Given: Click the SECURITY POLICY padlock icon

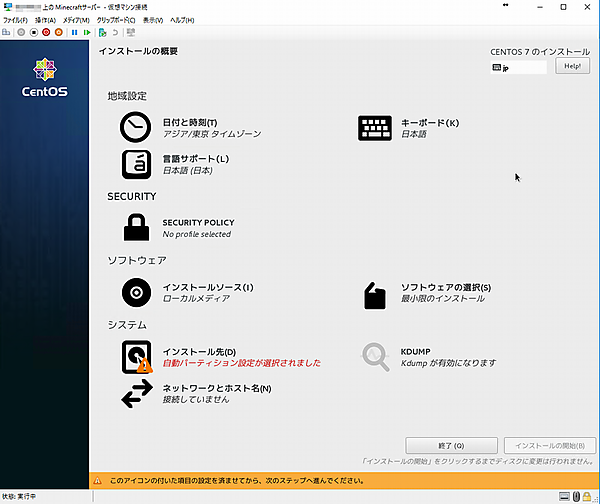Looking at the screenshot, I should 135,228.
